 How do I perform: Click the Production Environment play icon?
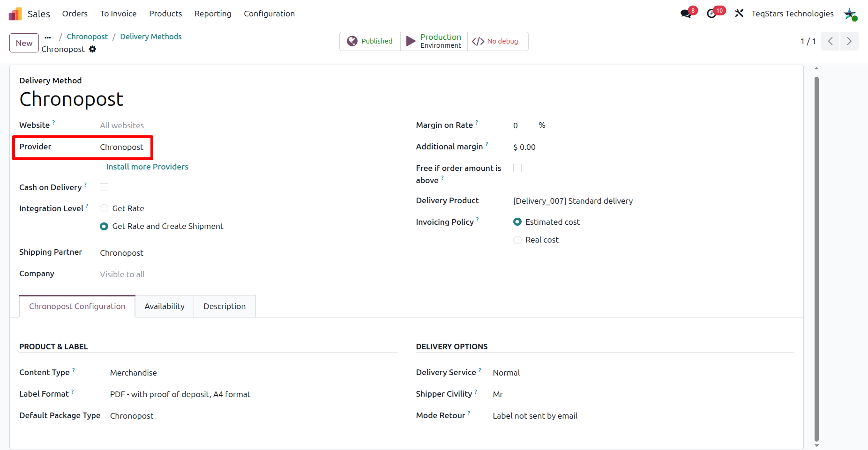(x=411, y=41)
